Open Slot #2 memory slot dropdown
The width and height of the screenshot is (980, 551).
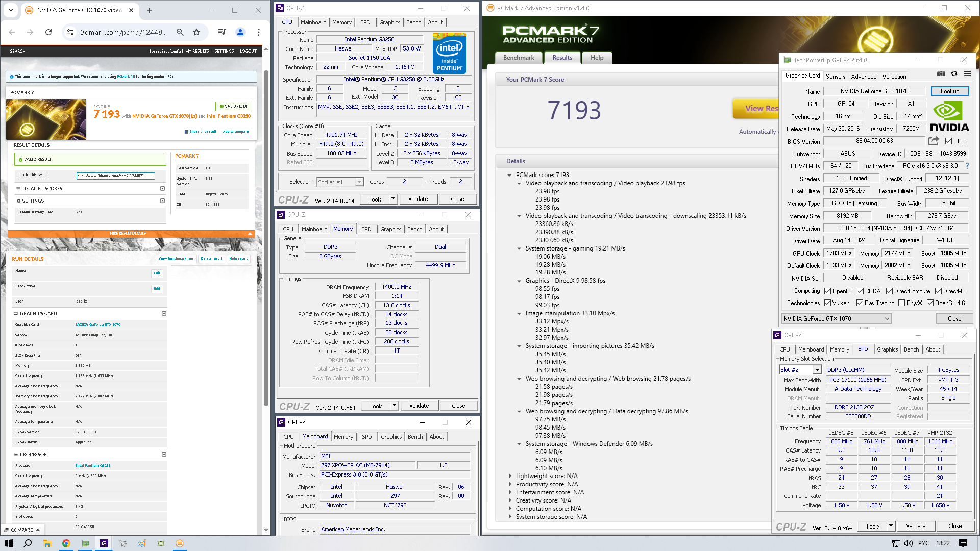800,370
